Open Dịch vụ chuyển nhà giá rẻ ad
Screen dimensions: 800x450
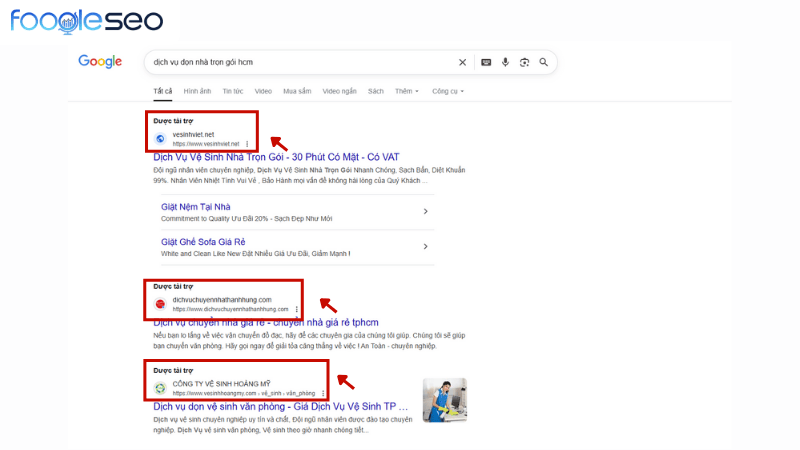[266, 322]
